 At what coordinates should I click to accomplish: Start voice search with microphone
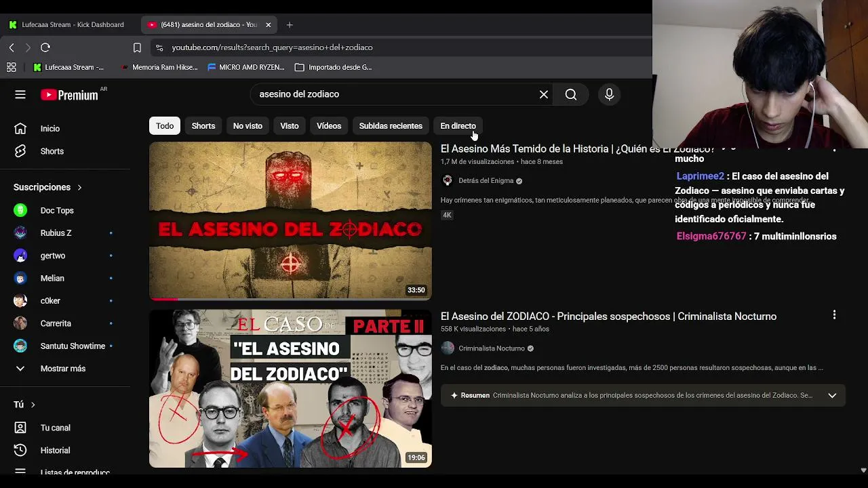coord(609,95)
